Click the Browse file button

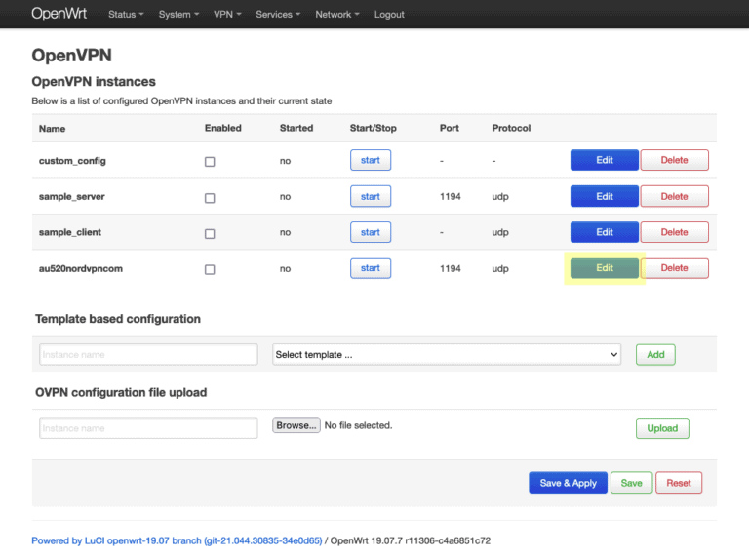(296, 425)
